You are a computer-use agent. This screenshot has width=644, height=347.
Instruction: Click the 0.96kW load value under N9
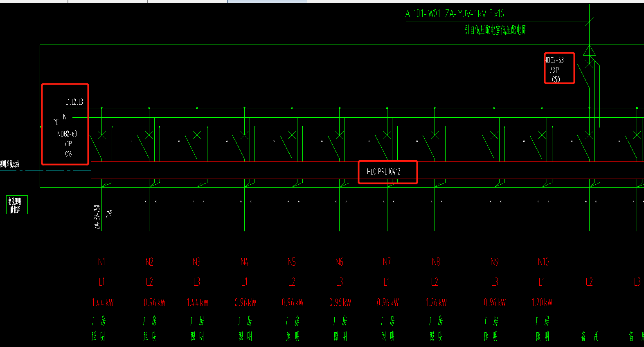(495, 302)
